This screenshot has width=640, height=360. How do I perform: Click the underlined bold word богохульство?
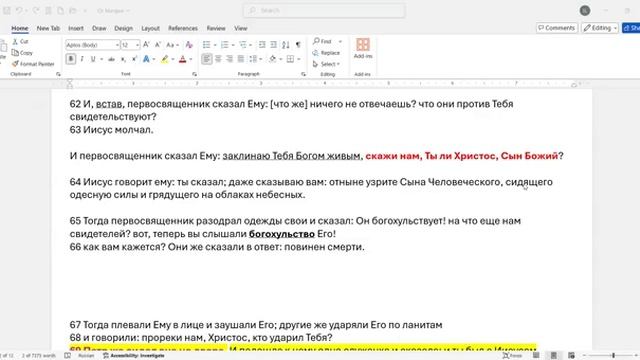point(282,234)
